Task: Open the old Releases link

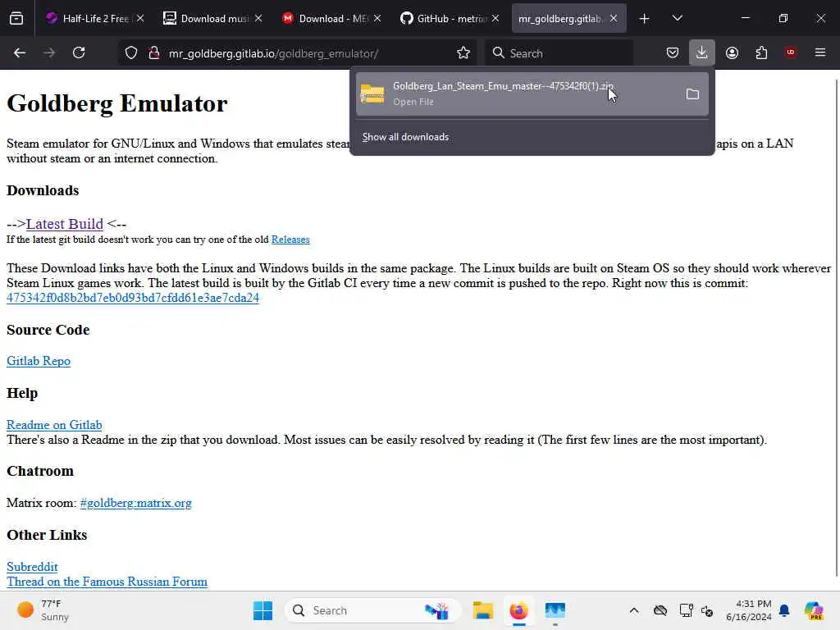Action: point(290,240)
